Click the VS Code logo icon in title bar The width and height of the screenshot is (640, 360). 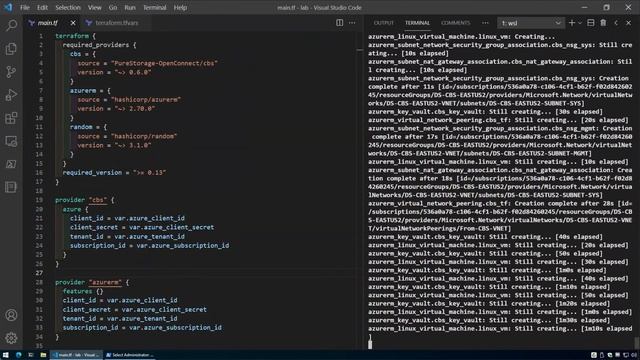pos(8,7)
